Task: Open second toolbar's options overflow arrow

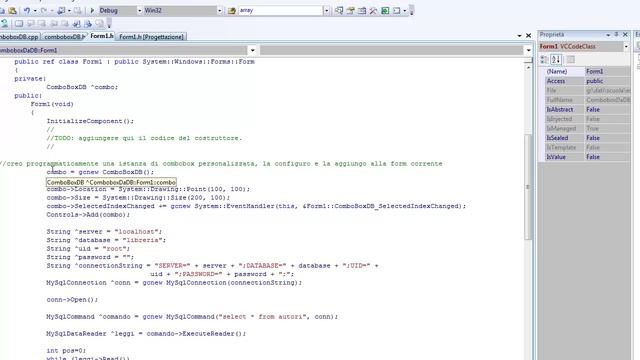Action: 109,24
